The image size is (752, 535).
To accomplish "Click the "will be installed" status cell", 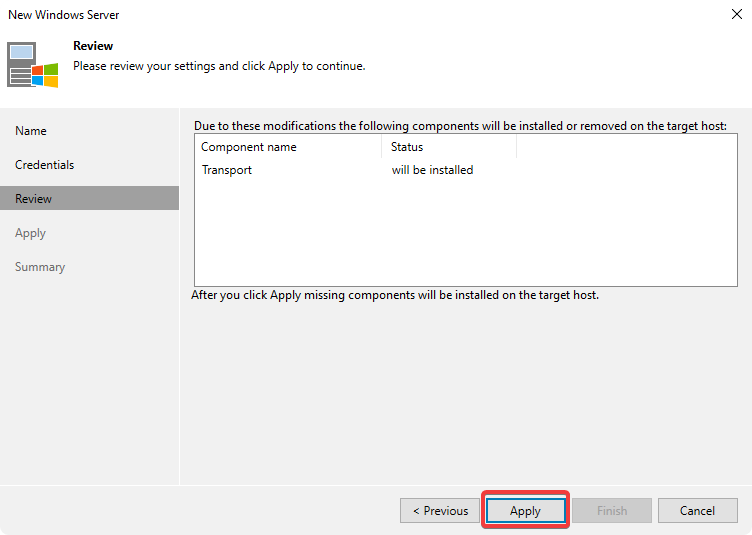I will [x=432, y=170].
